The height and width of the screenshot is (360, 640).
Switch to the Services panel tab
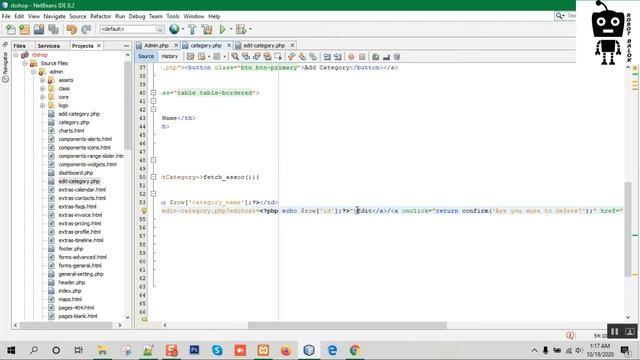49,46
